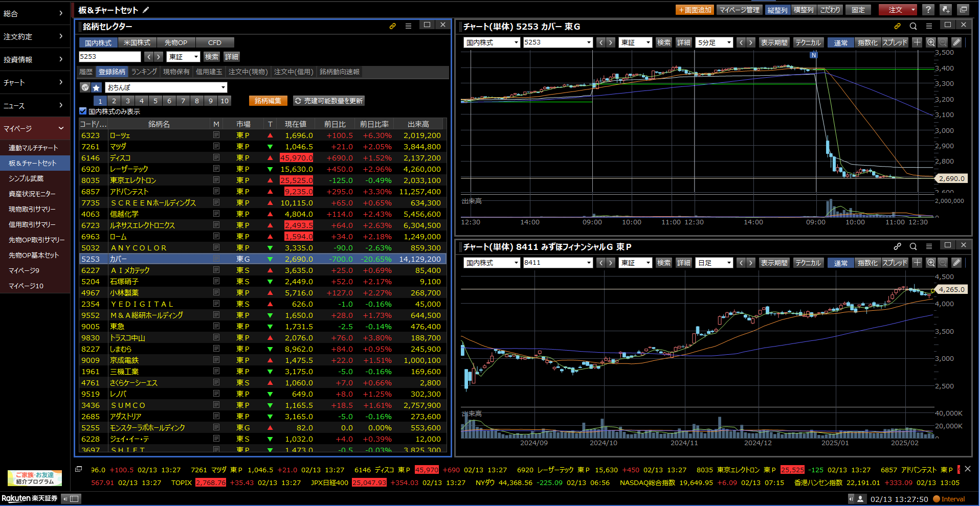Open the おちんぽ watchlist dropdown
This screenshot has width=980, height=506.
pyautogui.click(x=166, y=87)
